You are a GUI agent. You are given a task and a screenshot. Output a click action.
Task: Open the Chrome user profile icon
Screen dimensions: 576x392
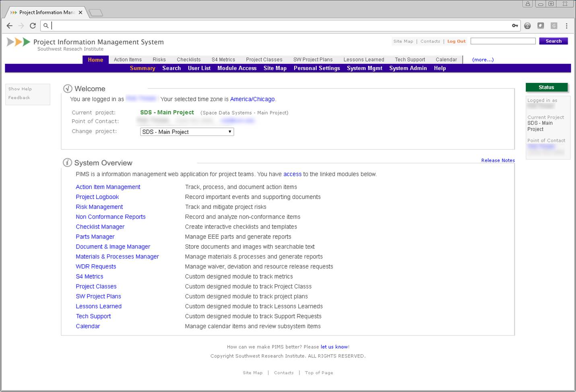coord(527,4)
